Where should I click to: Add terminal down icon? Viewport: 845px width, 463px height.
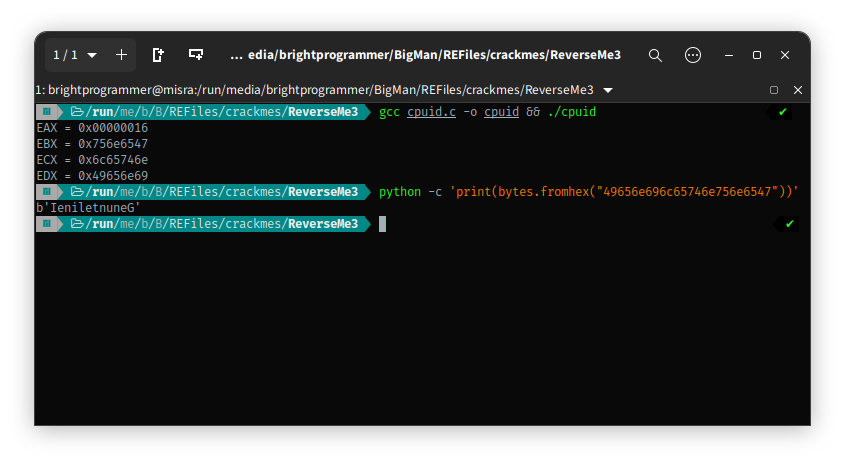pyautogui.click(x=196, y=55)
